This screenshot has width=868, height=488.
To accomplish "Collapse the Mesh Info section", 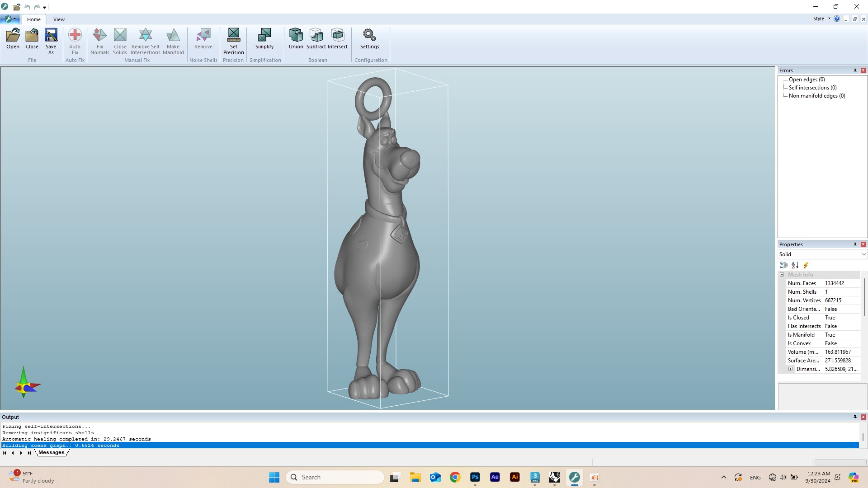I will pos(782,275).
